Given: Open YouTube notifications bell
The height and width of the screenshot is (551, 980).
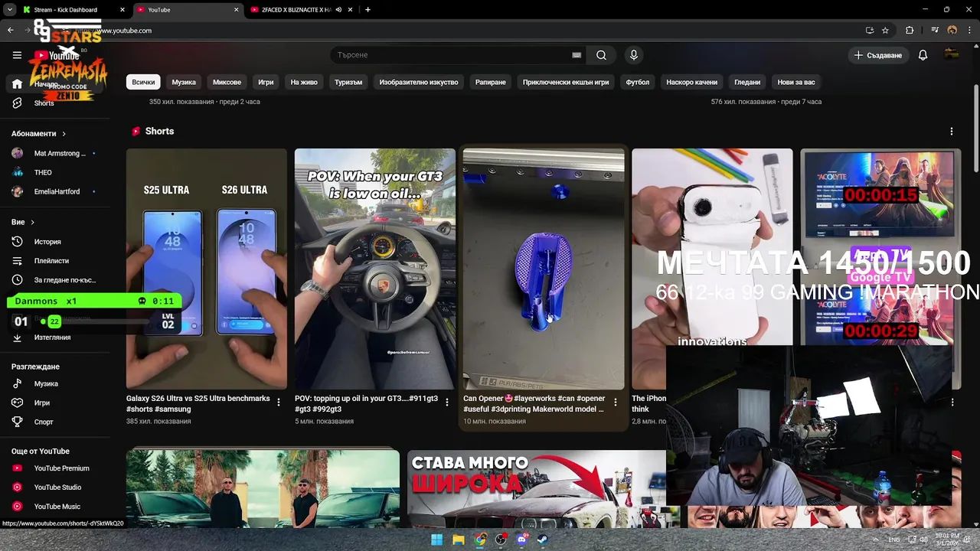Looking at the screenshot, I should pos(923,55).
